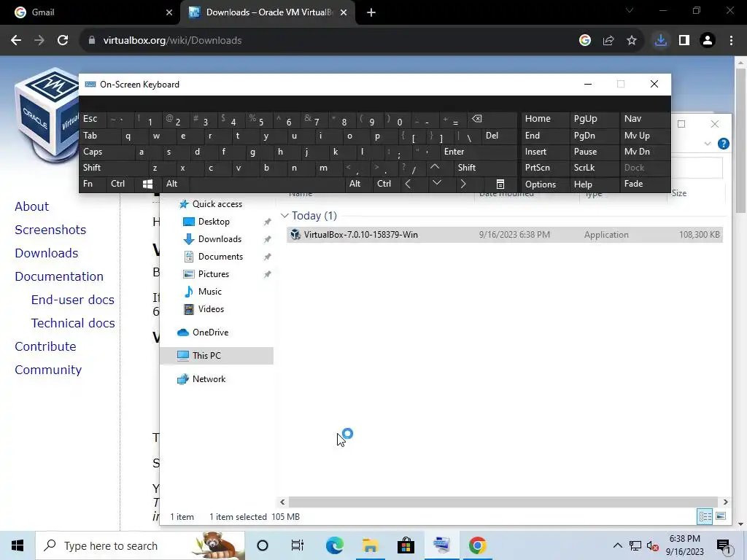Screen dimensions: 747x560
Task: Open the Windows Start menu
Action: point(18,545)
